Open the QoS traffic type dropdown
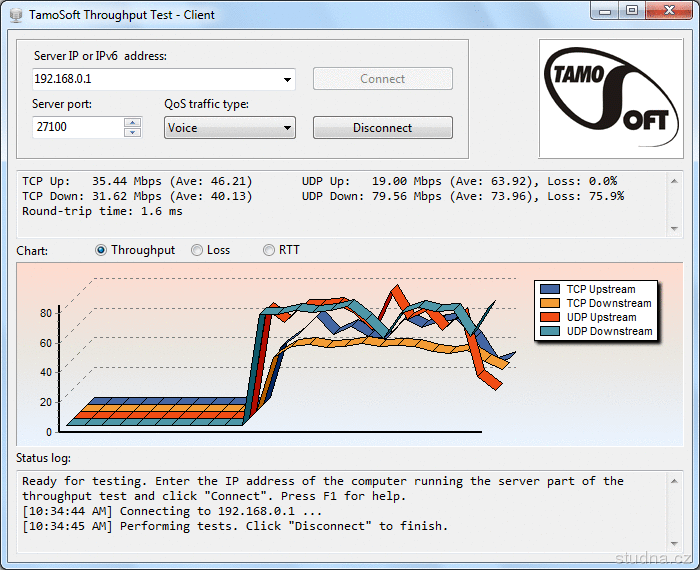The width and height of the screenshot is (700, 570). click(287, 128)
